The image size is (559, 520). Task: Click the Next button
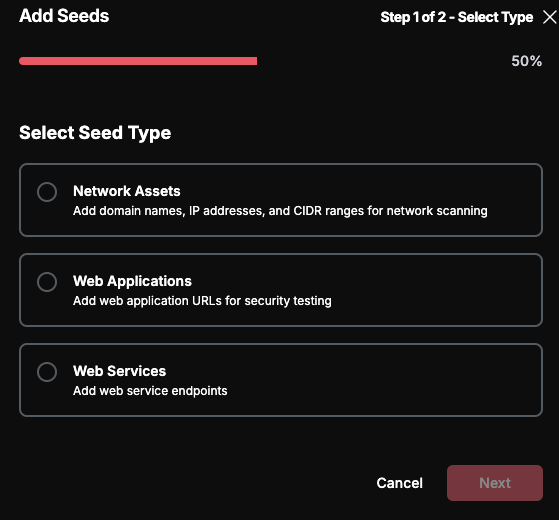click(495, 483)
